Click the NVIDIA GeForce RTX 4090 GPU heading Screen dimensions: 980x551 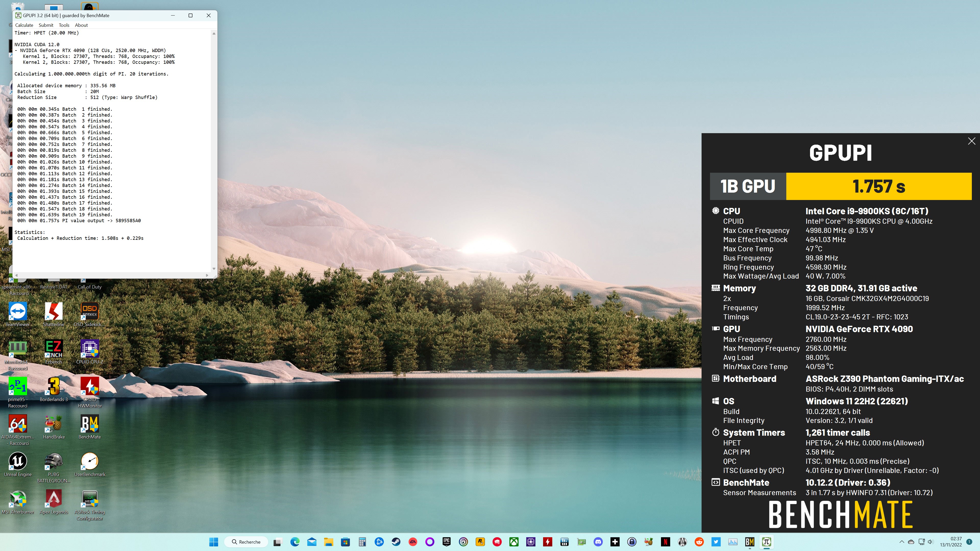pyautogui.click(x=859, y=329)
